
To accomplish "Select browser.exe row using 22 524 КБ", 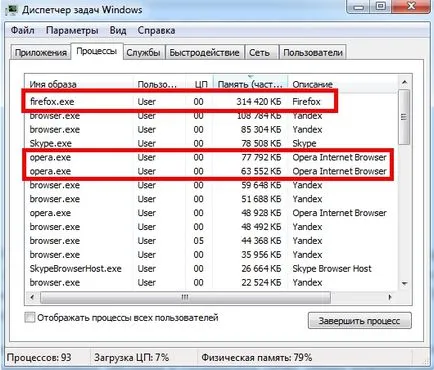I will pos(212,283).
